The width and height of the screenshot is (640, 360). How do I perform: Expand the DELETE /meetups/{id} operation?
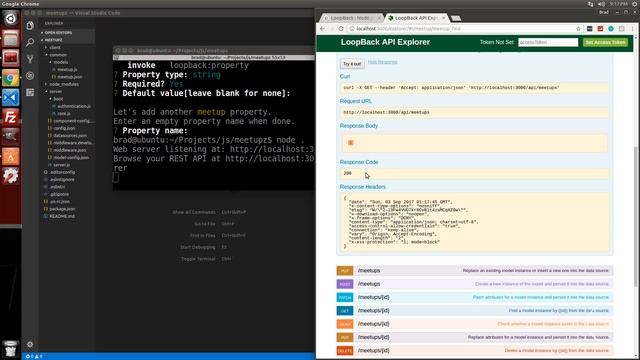(475, 351)
